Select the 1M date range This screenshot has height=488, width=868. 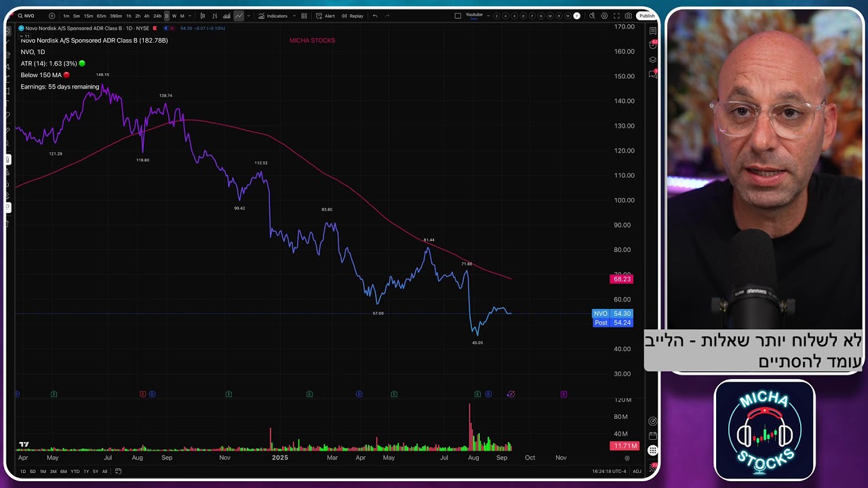tap(43, 471)
